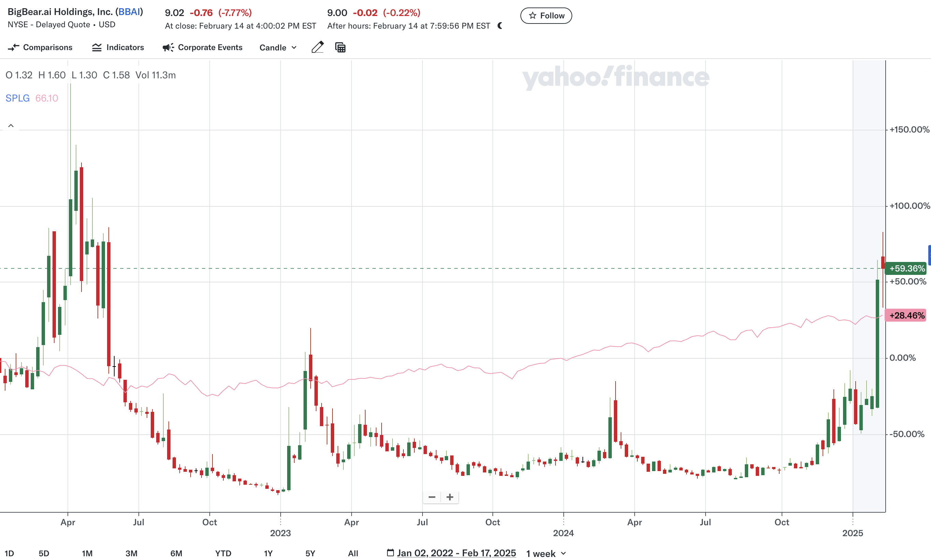Open the BBAI ticker link

129,12
